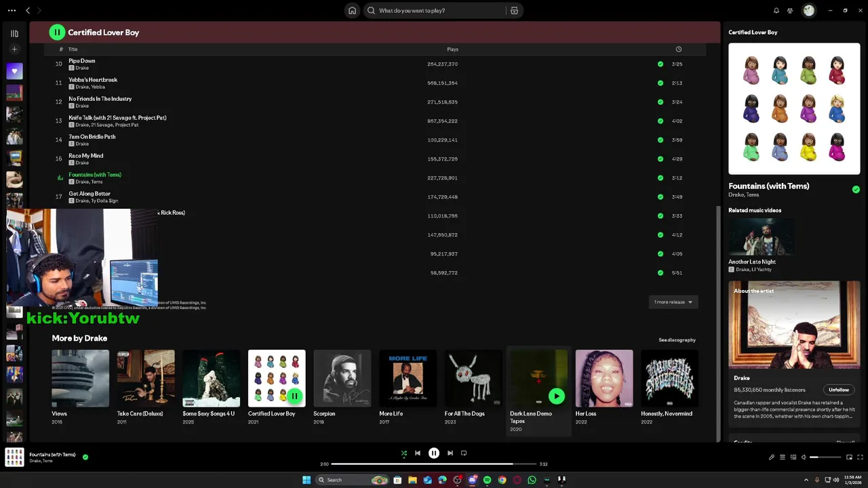Open File Explorer from the taskbar
The height and width of the screenshot is (488, 868).
[x=412, y=480]
